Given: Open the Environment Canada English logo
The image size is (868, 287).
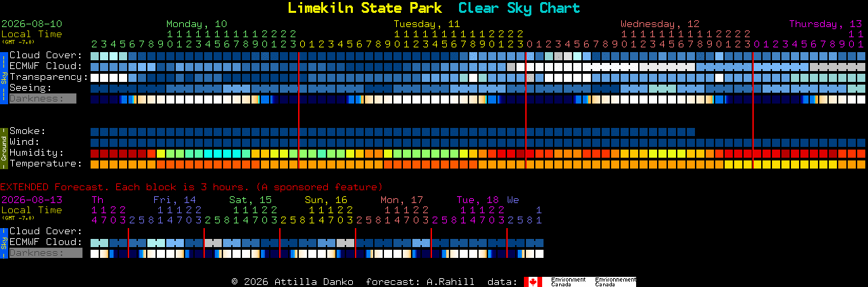Looking at the screenshot, I should (569, 282).
